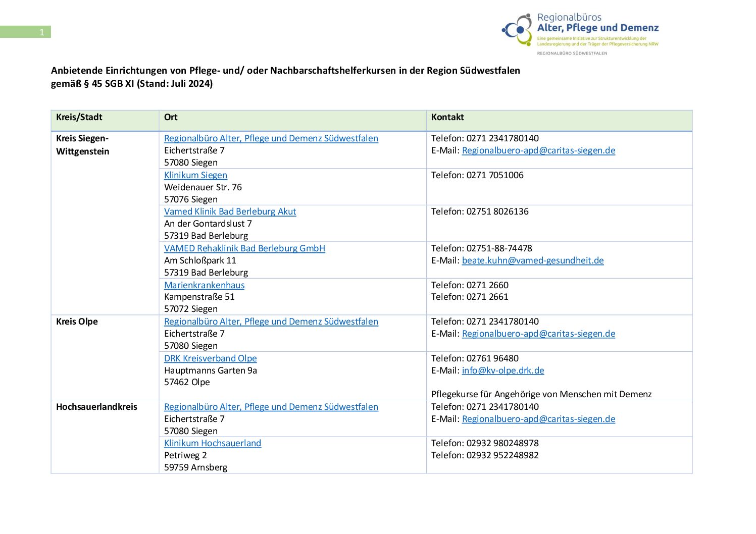Viewport: 756px width, 534px height.
Task: Follow the Vamed Klinik Bad Berleburg Akut link
Action: coord(230,211)
